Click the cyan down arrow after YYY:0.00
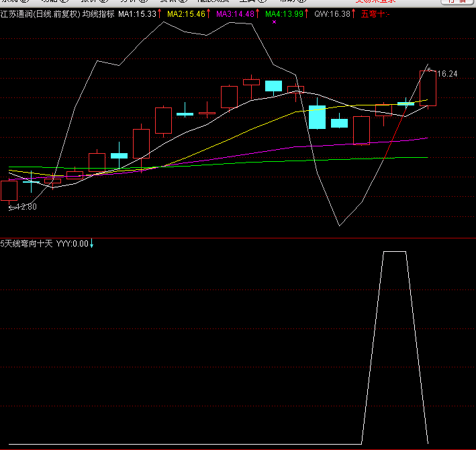Viewport: 476px width, 450px height. (92, 244)
